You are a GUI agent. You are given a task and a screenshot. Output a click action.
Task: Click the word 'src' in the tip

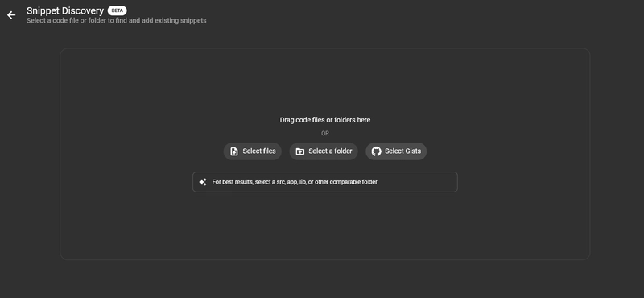tap(280, 182)
